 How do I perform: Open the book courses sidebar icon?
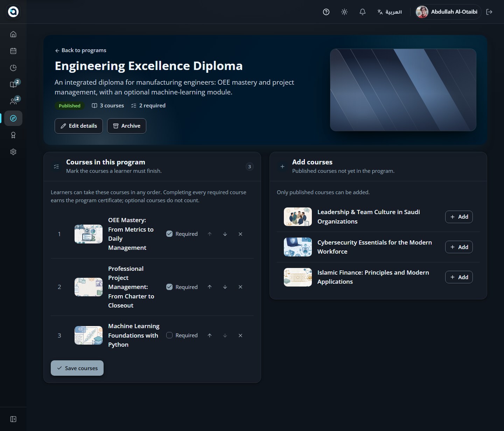coord(13,85)
